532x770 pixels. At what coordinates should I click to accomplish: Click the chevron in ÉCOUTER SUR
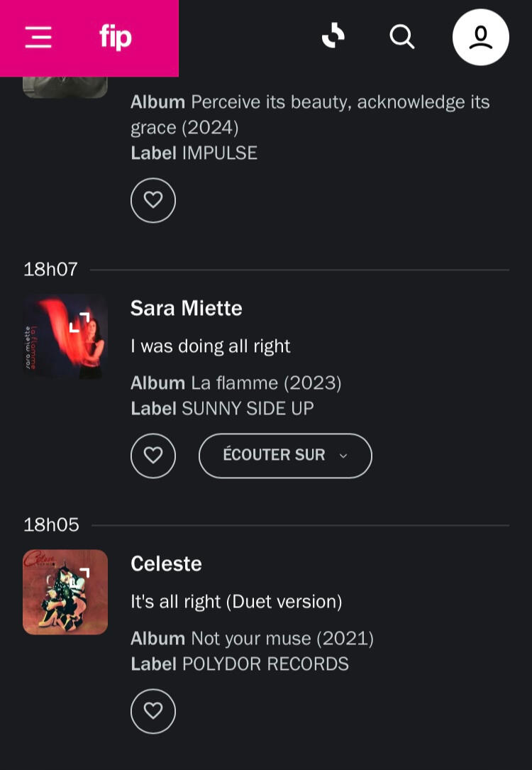pos(343,456)
